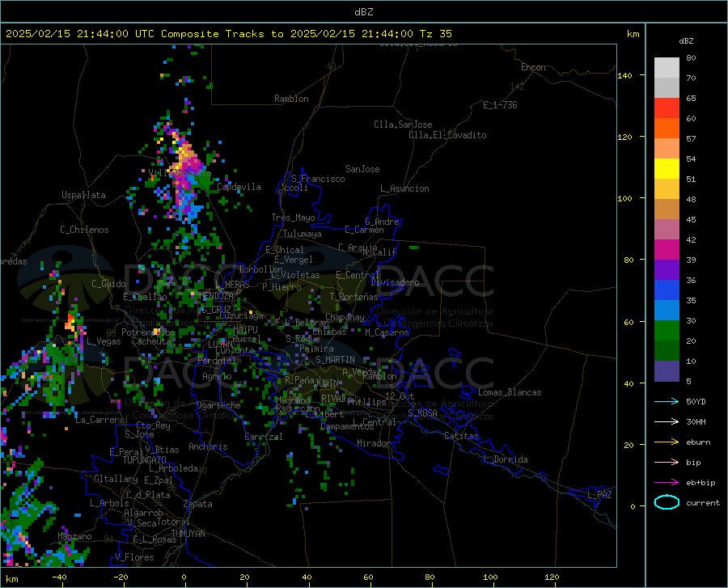
Task: Select the light gray 70 dBZ color swatch
Action: (x=667, y=68)
